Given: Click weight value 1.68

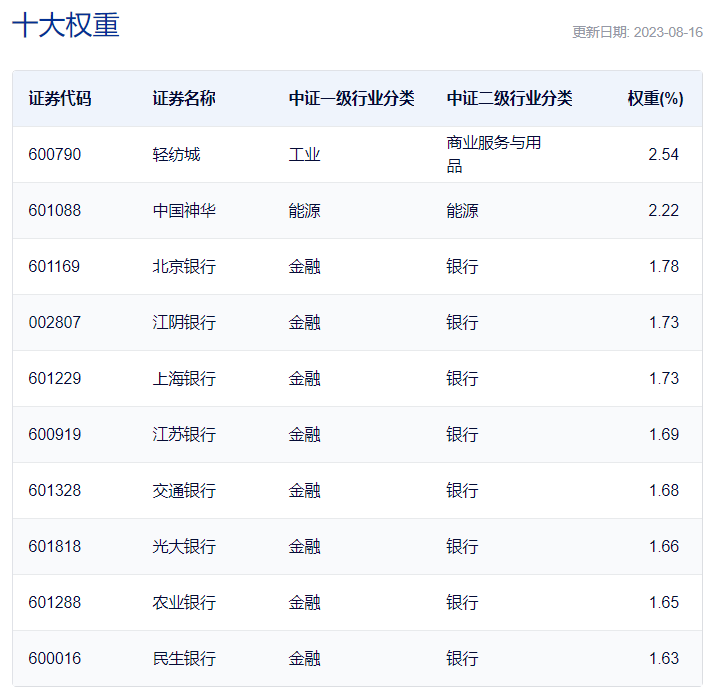Looking at the screenshot, I should tap(664, 490).
